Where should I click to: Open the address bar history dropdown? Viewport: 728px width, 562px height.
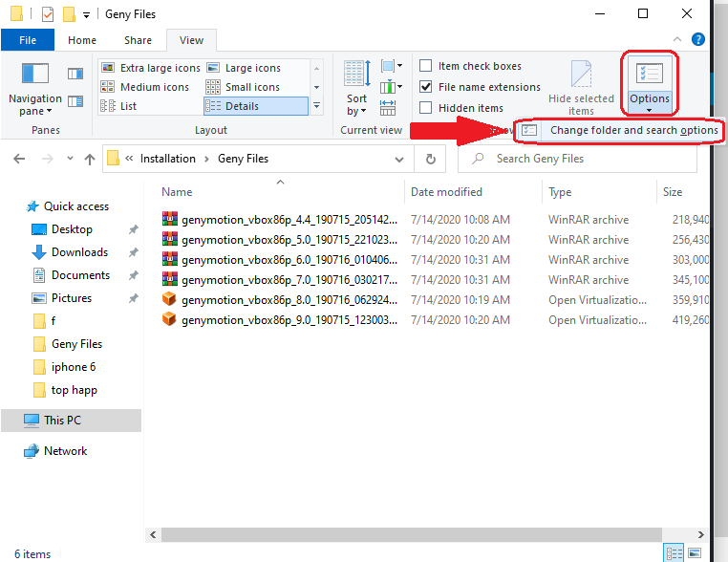[x=398, y=160]
